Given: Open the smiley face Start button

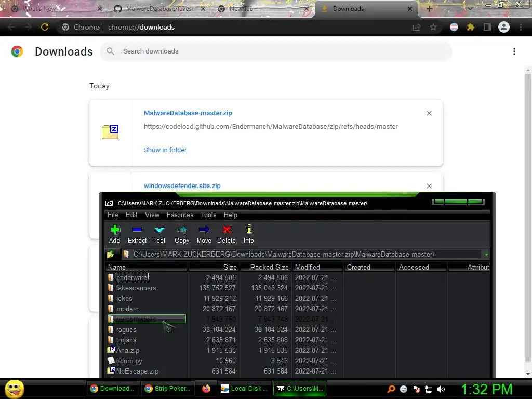Looking at the screenshot, I should pyautogui.click(x=14, y=389).
